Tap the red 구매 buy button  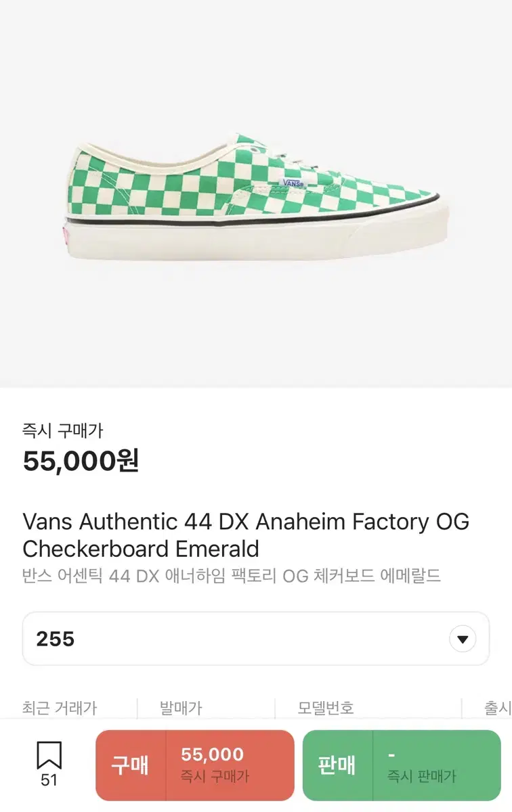pyautogui.click(x=131, y=765)
